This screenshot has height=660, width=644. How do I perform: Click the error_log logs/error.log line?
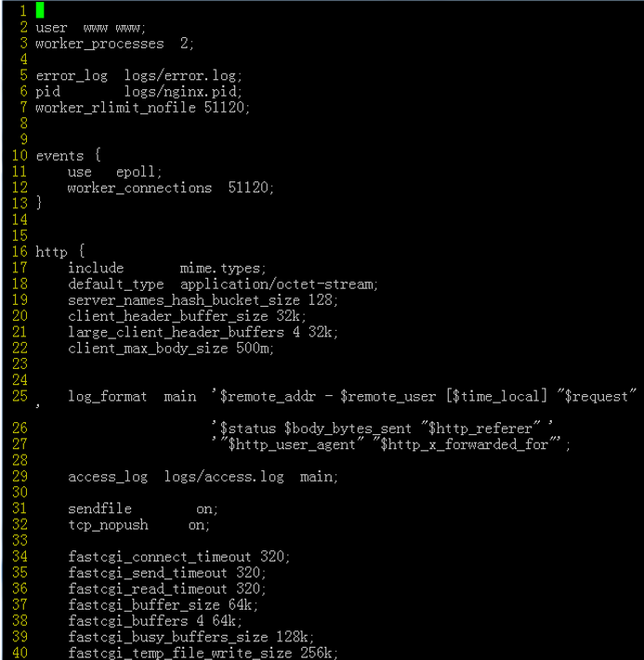138,76
